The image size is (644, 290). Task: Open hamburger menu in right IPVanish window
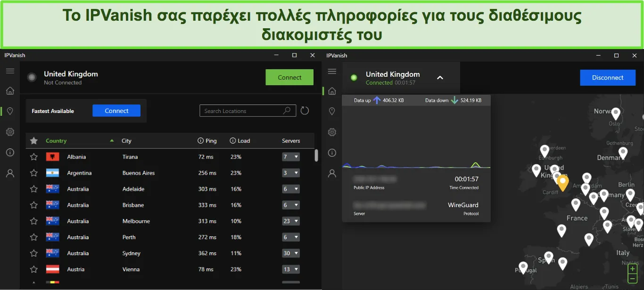coord(332,71)
